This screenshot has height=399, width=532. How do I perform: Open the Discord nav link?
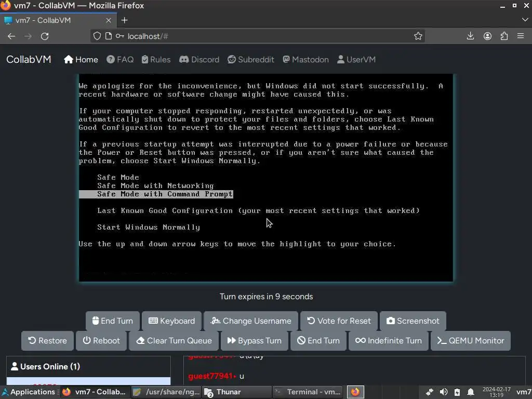point(199,60)
